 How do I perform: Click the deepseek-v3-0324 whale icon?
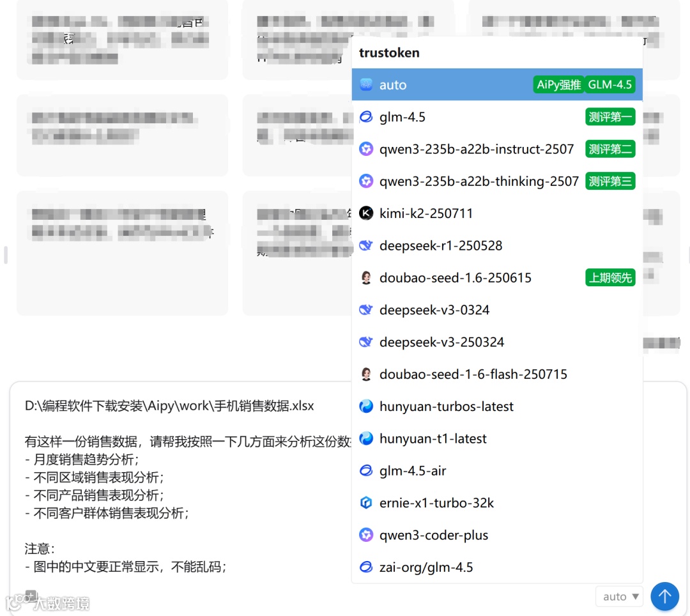366,309
